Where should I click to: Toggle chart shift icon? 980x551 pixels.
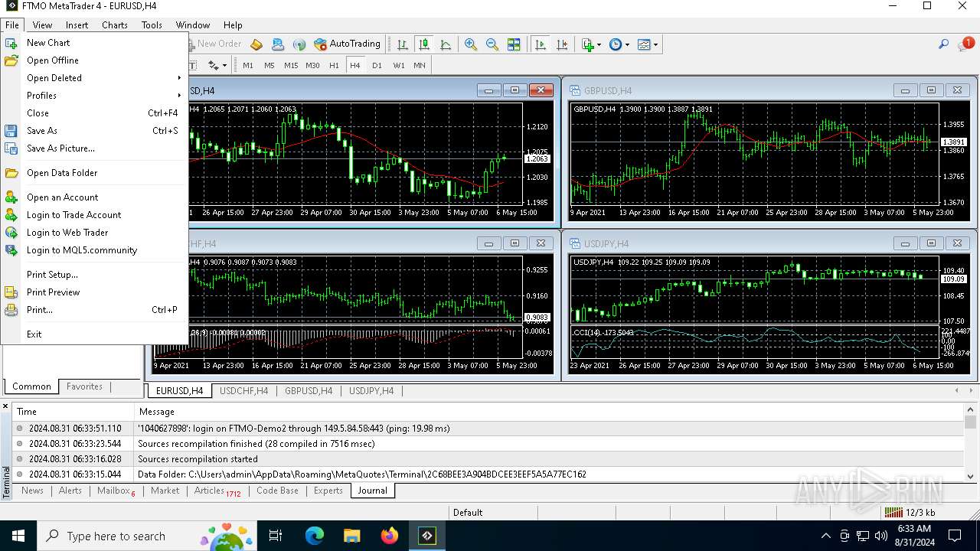coord(562,44)
